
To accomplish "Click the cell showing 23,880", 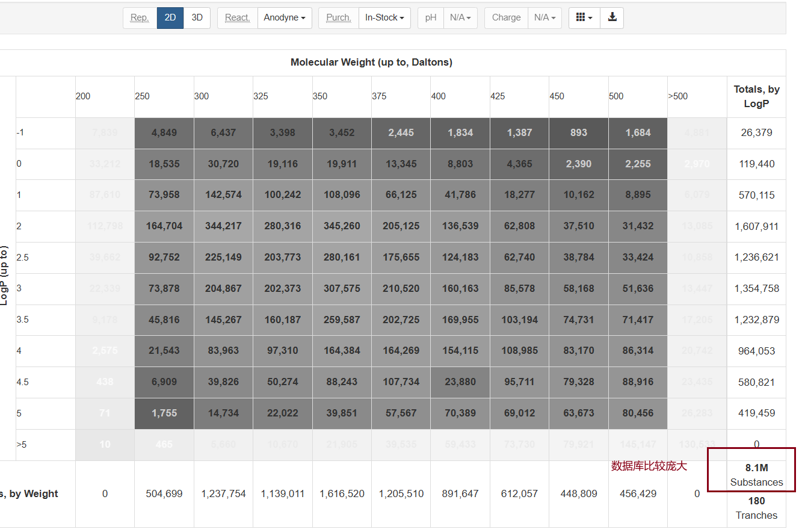I will pyautogui.click(x=460, y=382).
